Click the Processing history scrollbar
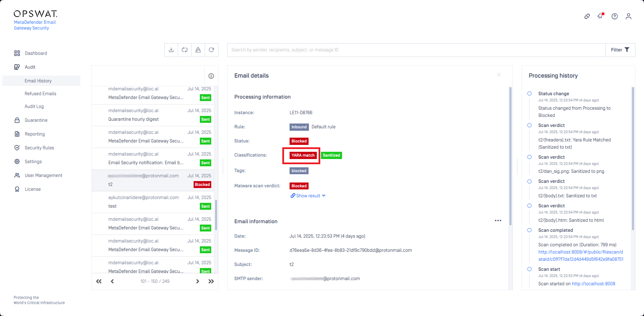 click(x=633, y=158)
